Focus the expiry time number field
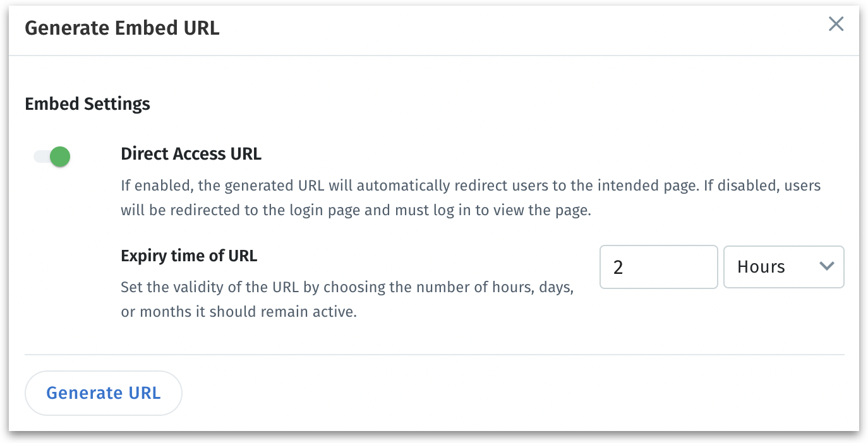 pos(658,267)
